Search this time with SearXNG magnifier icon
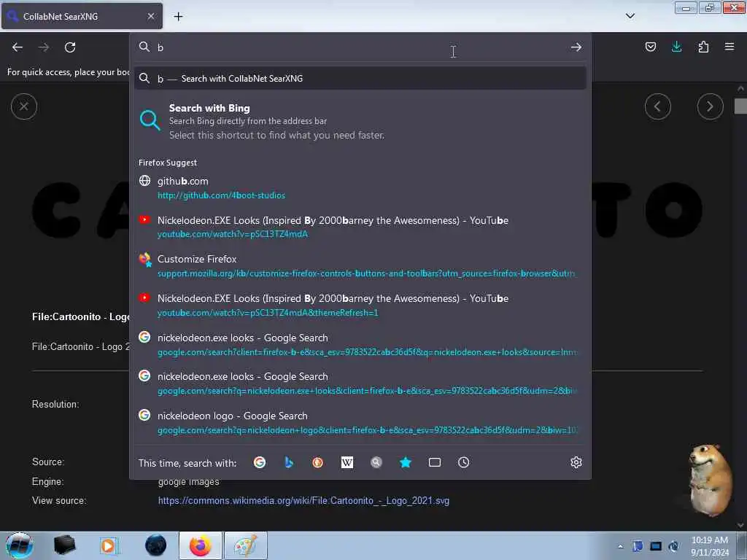747x560 pixels. (x=376, y=462)
